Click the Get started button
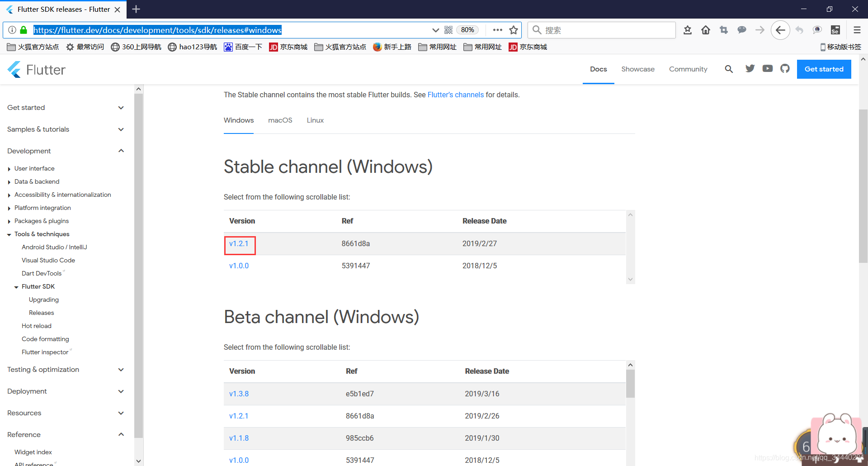 click(824, 69)
